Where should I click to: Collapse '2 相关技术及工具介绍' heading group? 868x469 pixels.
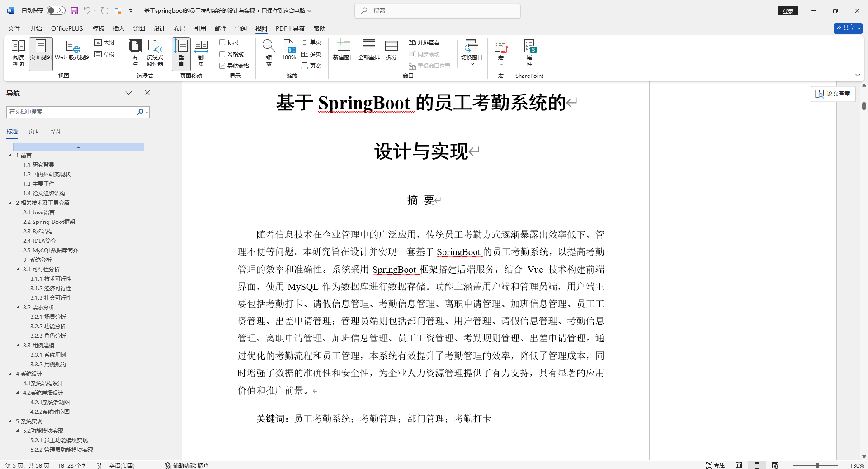click(10, 203)
